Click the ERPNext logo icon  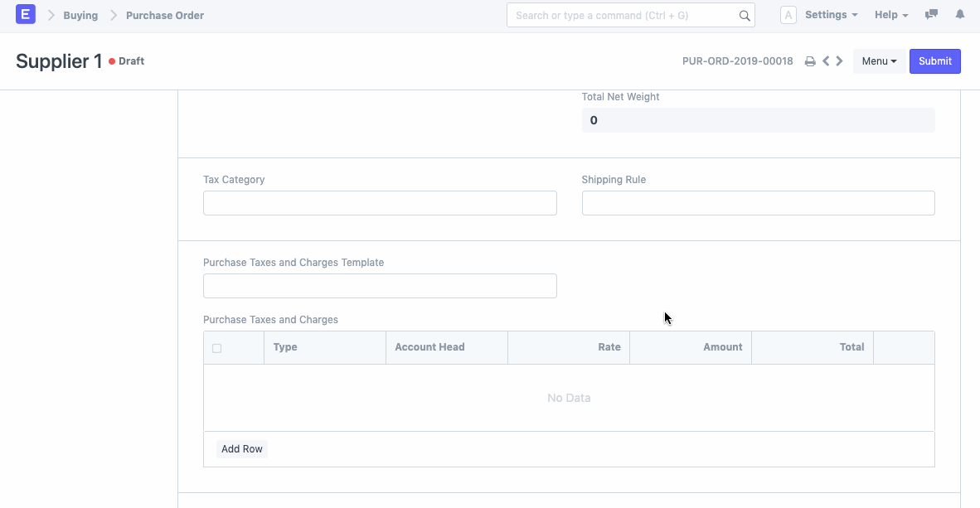pyautogui.click(x=25, y=14)
